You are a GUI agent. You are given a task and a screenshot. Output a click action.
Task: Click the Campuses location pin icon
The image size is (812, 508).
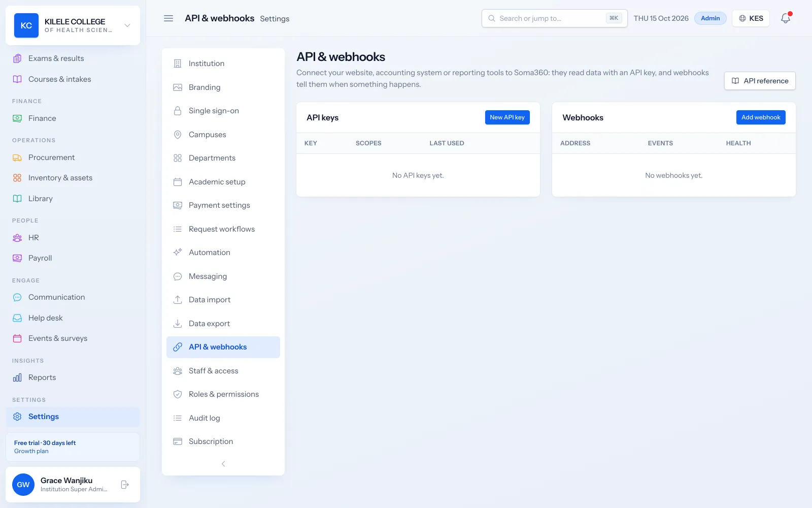tap(178, 135)
